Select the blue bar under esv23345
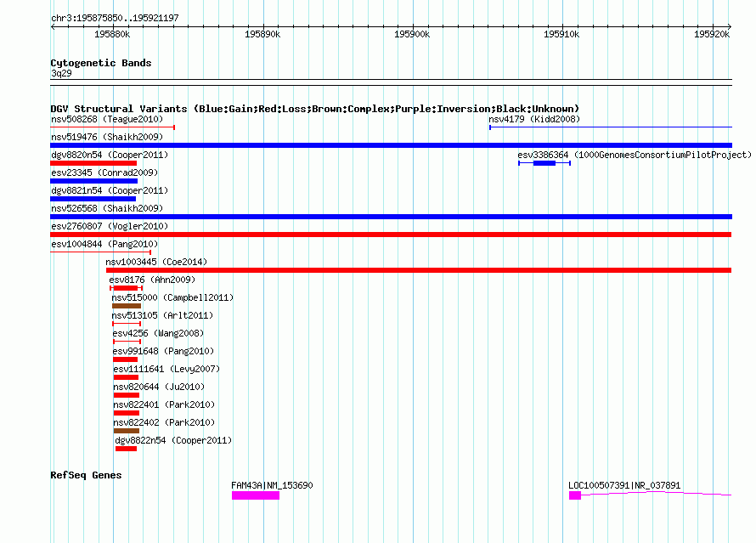Image resolution: width=756 pixels, height=543 pixels. pos(94,181)
